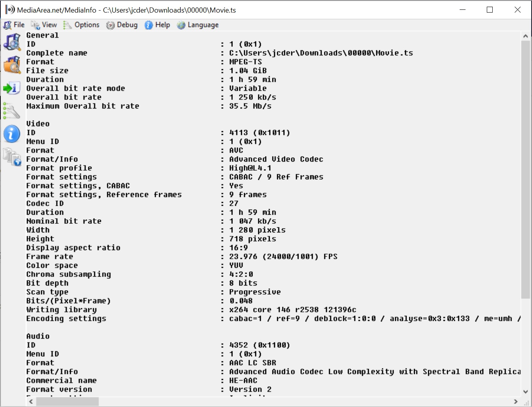The width and height of the screenshot is (532, 407).
Task: Open preferences using the wrench icon
Action: 12,111
